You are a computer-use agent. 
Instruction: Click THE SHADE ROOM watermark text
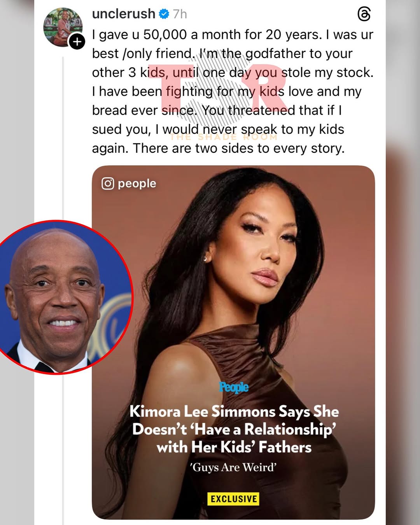(224, 137)
